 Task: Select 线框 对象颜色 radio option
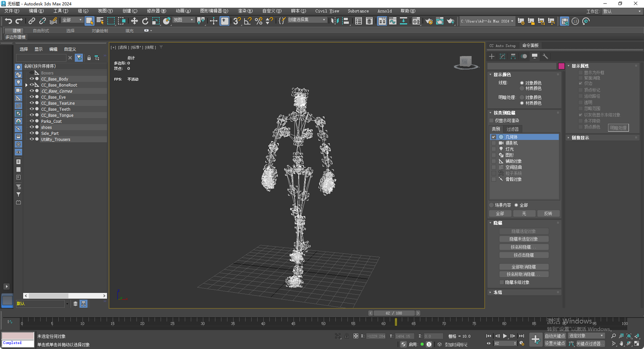coord(522,83)
